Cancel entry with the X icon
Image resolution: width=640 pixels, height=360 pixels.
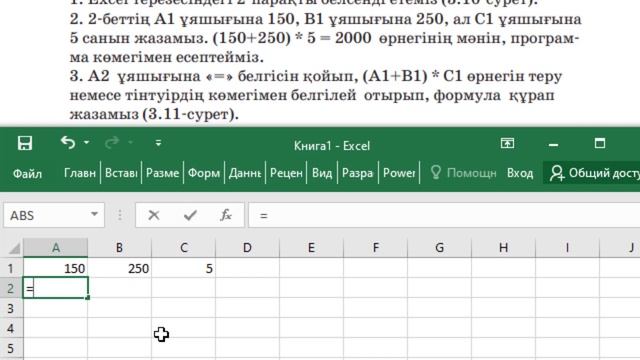tap(154, 215)
